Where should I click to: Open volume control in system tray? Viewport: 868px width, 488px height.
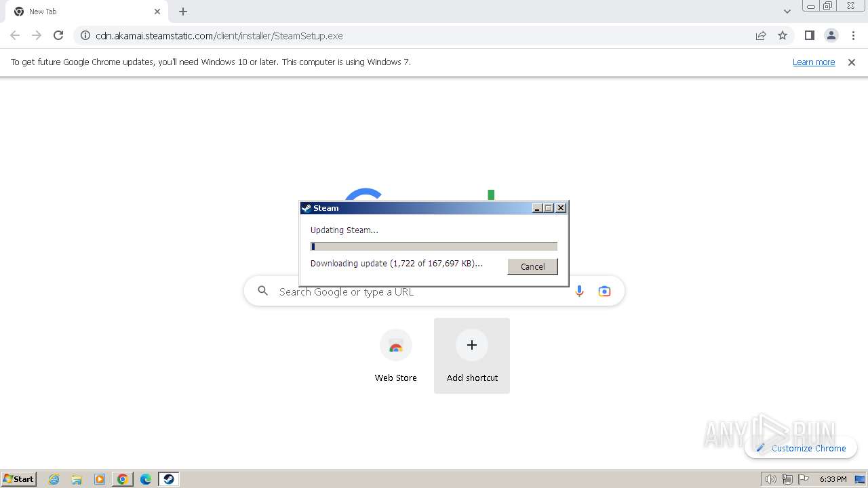coord(770,479)
